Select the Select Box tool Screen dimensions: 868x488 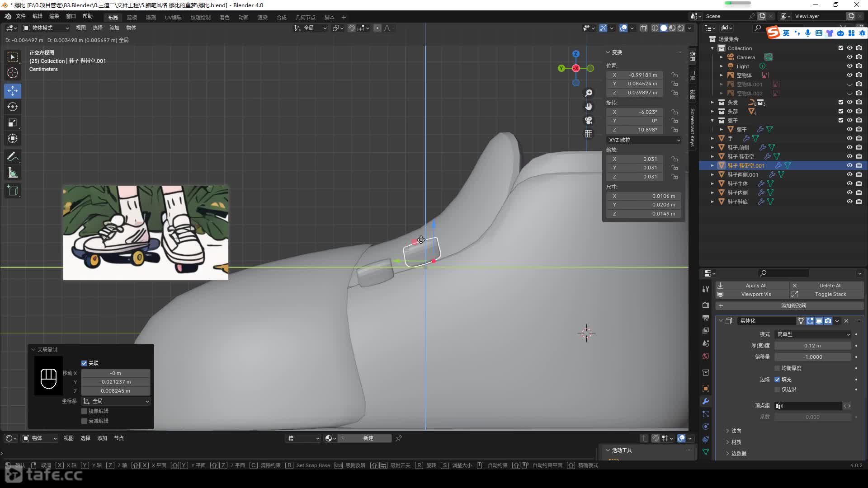pyautogui.click(x=13, y=57)
